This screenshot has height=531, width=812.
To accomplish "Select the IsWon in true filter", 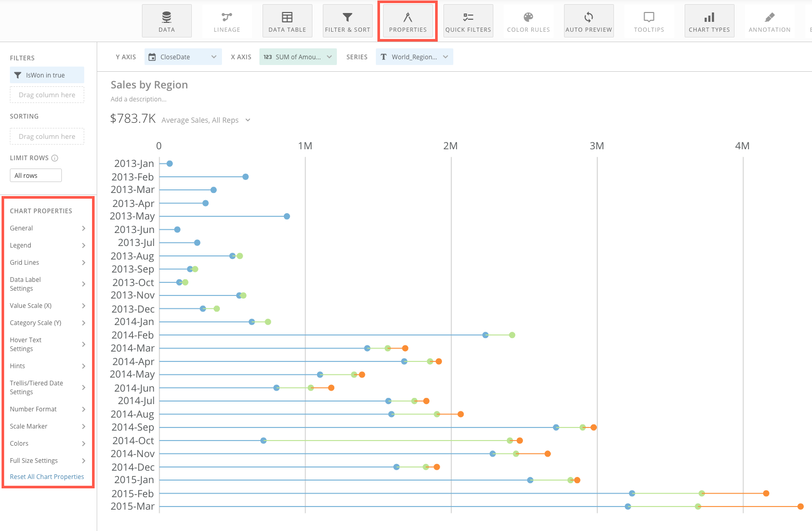I will pos(47,75).
